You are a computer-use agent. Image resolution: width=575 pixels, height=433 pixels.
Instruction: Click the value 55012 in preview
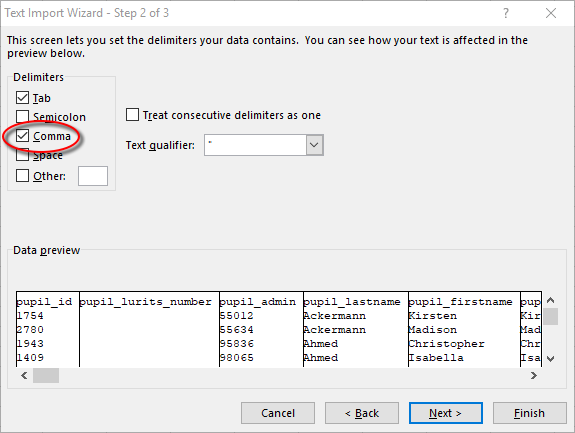(237, 316)
